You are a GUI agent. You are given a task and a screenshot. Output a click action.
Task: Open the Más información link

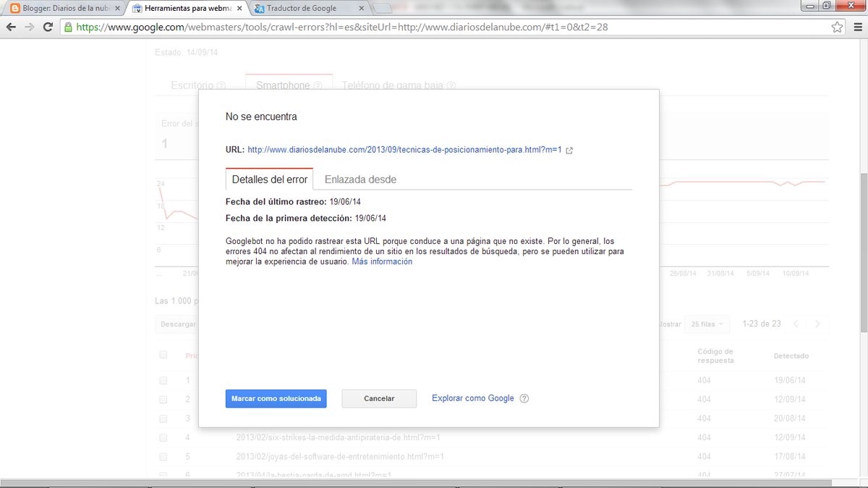[x=382, y=262]
